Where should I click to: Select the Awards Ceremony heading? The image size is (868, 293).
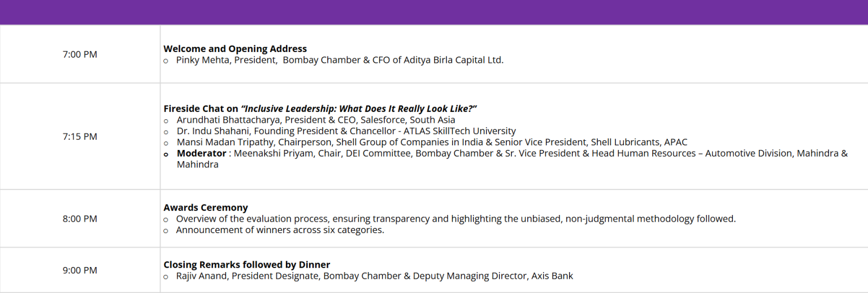pyautogui.click(x=206, y=208)
